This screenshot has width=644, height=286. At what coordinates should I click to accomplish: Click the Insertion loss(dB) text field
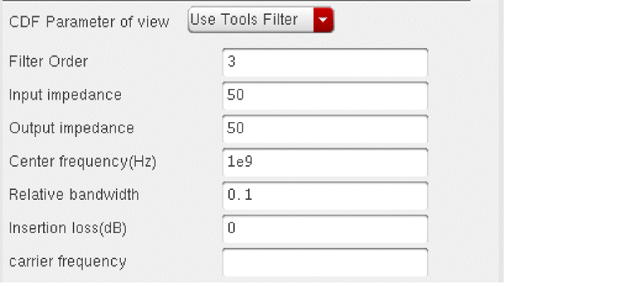(x=324, y=228)
